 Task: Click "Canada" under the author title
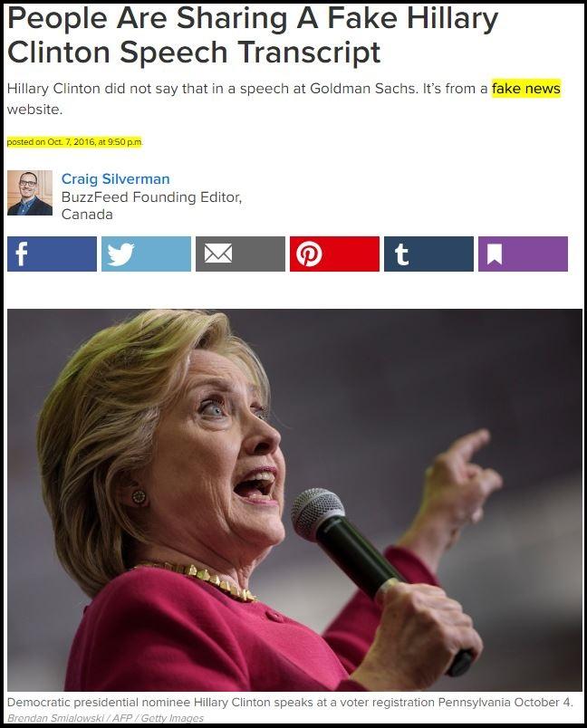[87, 215]
